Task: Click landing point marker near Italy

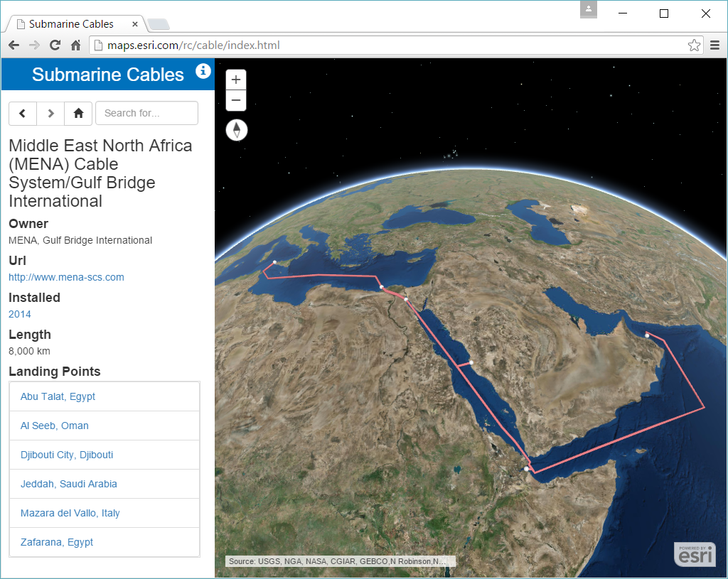Action: pos(275,262)
